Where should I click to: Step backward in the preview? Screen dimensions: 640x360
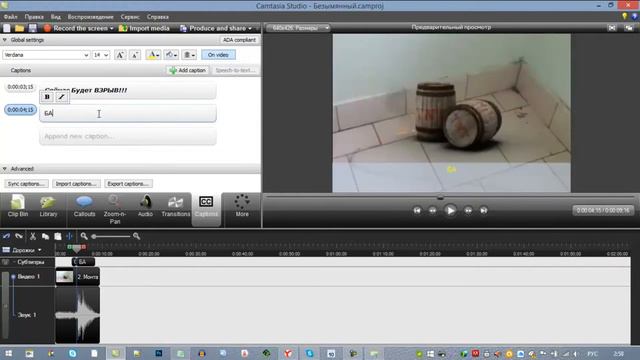[433, 211]
